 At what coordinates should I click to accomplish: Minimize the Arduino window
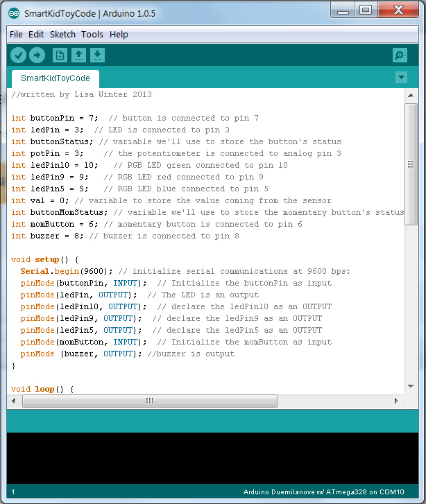pyautogui.click(x=343, y=10)
